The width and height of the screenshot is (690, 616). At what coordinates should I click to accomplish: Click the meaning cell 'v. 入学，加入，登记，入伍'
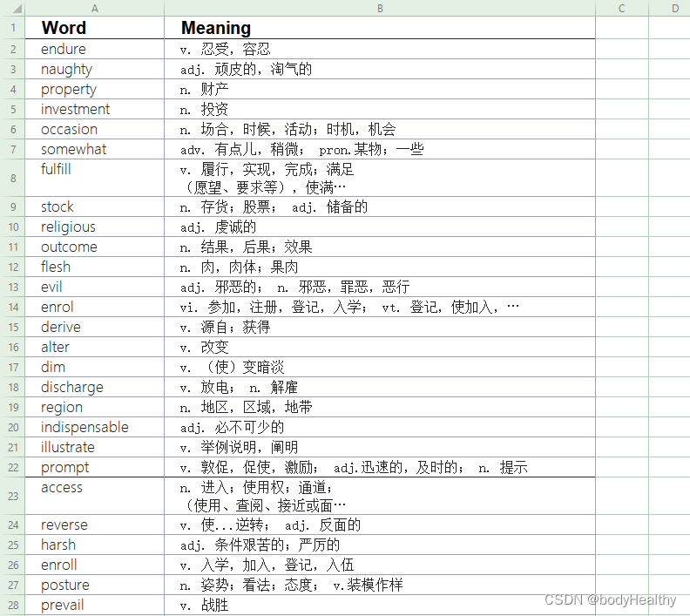pos(380,565)
